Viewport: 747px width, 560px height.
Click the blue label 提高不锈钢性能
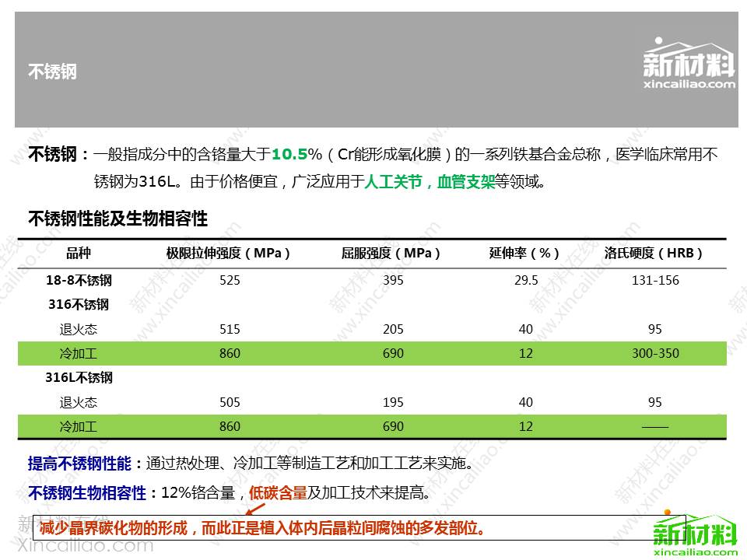coord(79,464)
